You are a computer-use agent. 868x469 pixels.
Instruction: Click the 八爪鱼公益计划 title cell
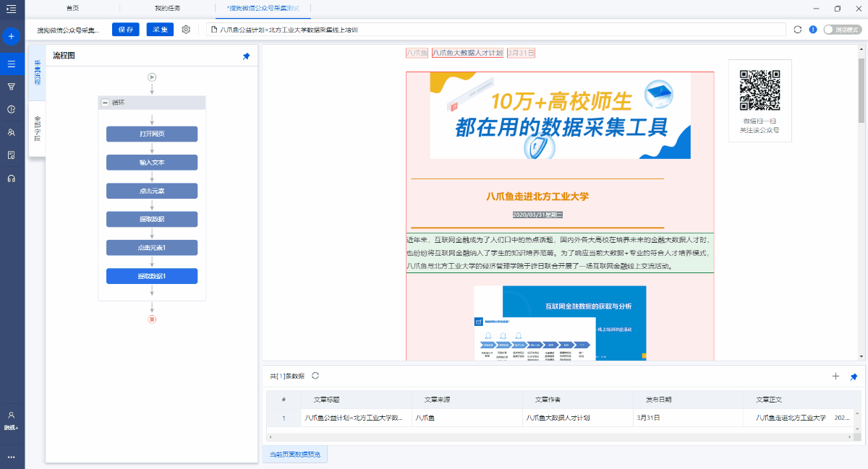[x=354, y=418]
